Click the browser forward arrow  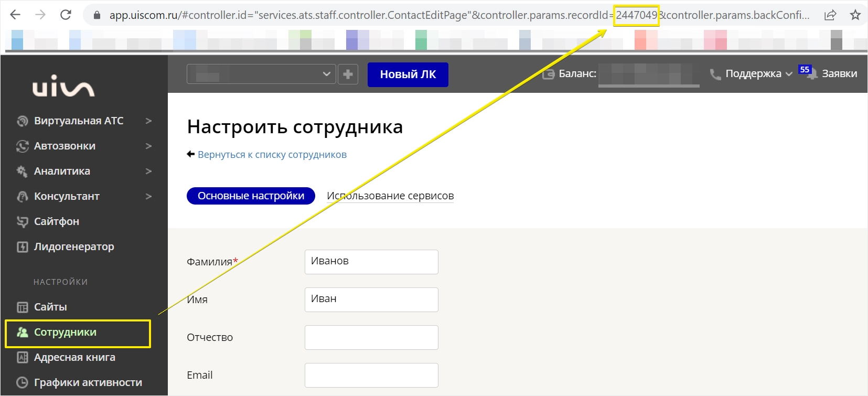[40, 15]
